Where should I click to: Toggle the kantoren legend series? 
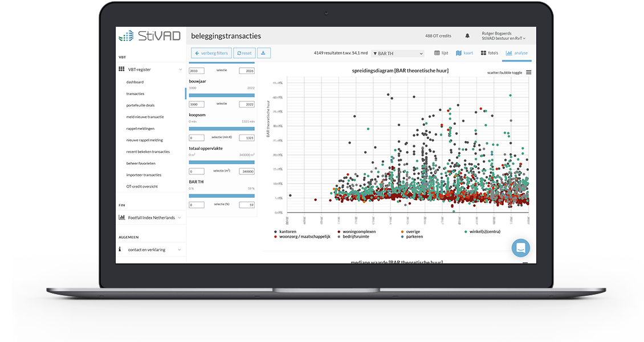(286, 231)
